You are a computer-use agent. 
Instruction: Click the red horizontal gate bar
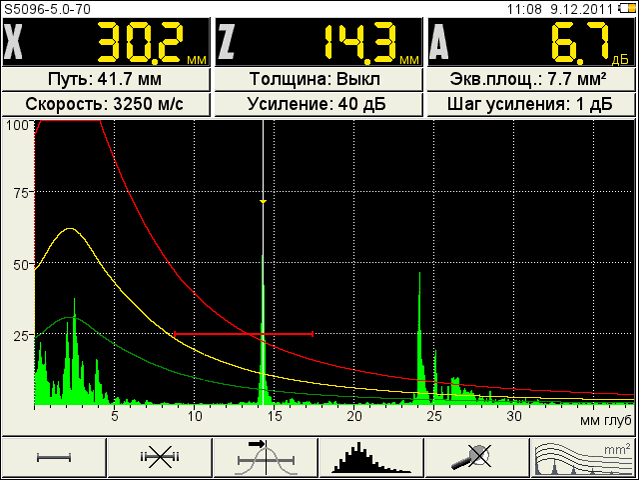pyautogui.click(x=243, y=334)
